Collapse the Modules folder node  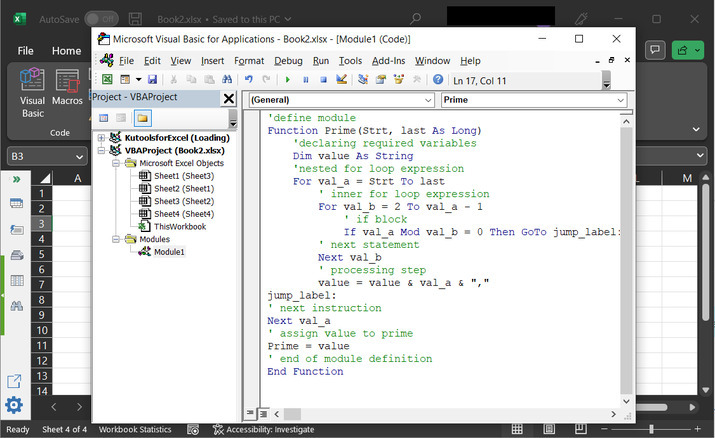115,240
